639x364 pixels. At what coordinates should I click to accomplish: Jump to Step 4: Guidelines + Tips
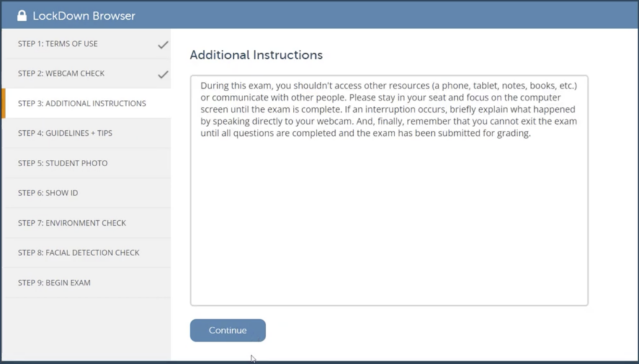86,133
